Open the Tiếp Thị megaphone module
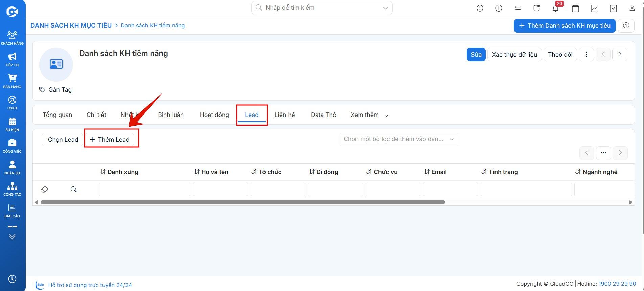 point(12,59)
